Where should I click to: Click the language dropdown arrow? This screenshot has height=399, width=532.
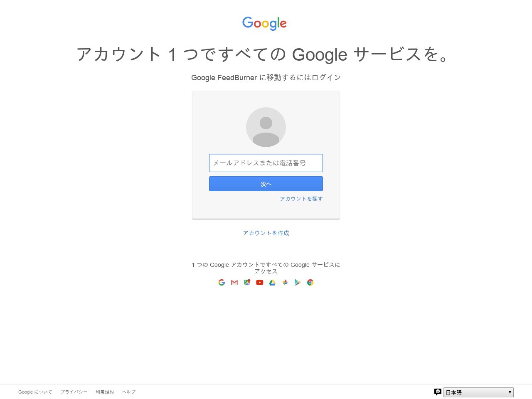[x=510, y=392]
